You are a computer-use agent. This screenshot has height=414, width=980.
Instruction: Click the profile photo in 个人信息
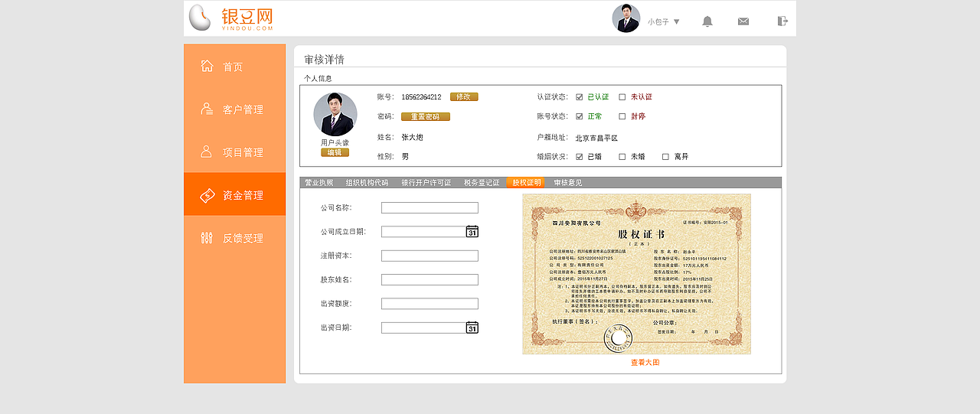[x=335, y=115]
